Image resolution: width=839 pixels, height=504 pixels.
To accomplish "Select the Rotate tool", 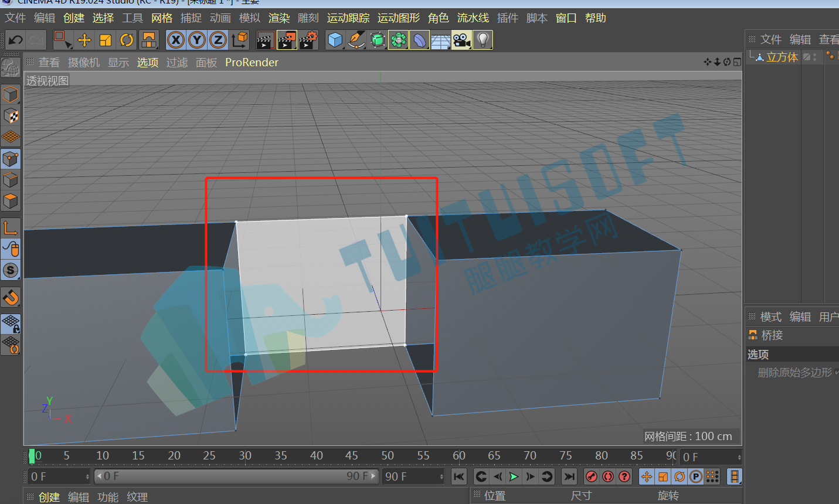I will (127, 40).
